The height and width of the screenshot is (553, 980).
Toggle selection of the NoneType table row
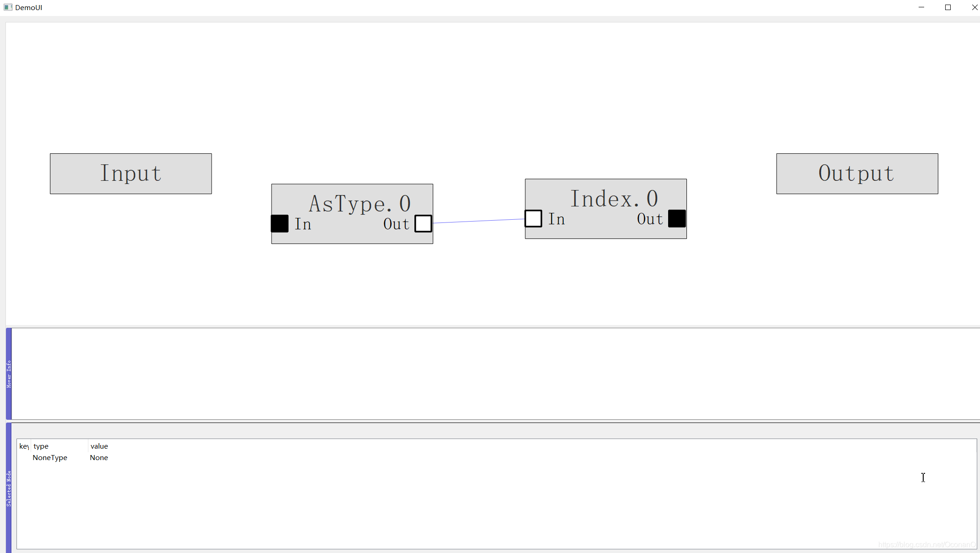pyautogui.click(x=49, y=457)
